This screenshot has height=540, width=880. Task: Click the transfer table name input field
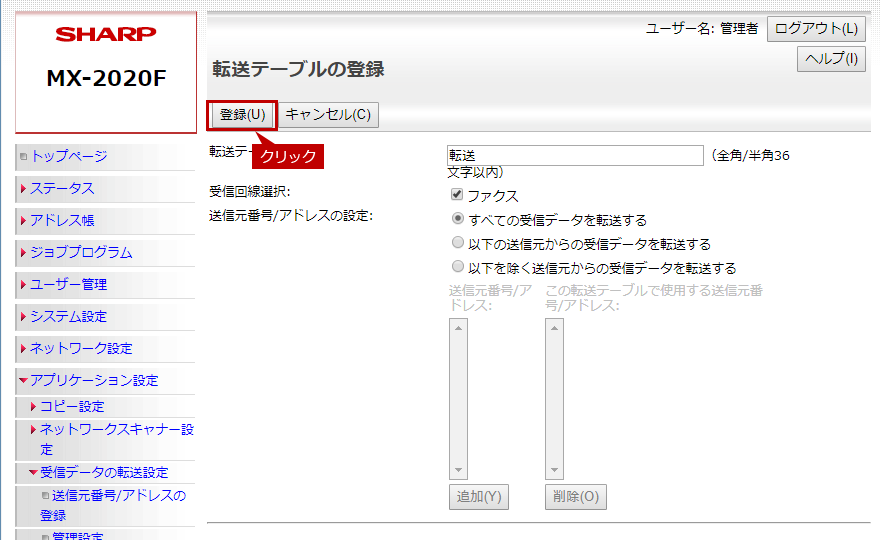tap(575, 156)
